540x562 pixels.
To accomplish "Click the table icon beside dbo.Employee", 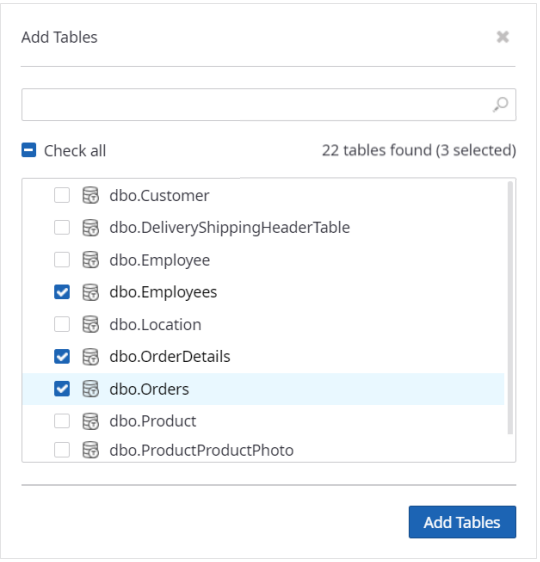I will 90,260.
